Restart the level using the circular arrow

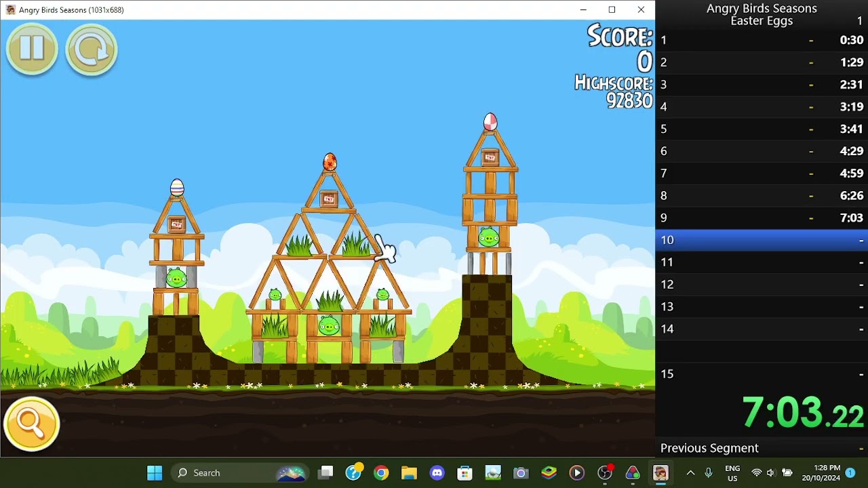[91, 49]
